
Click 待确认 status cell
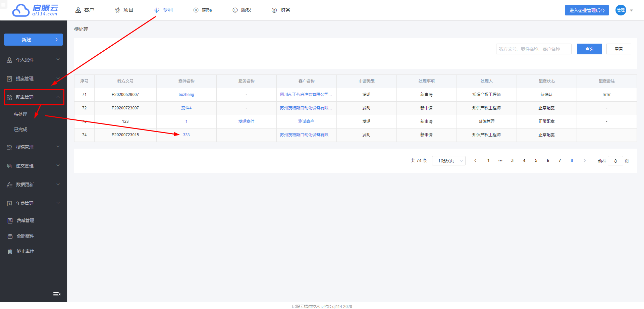click(x=546, y=95)
